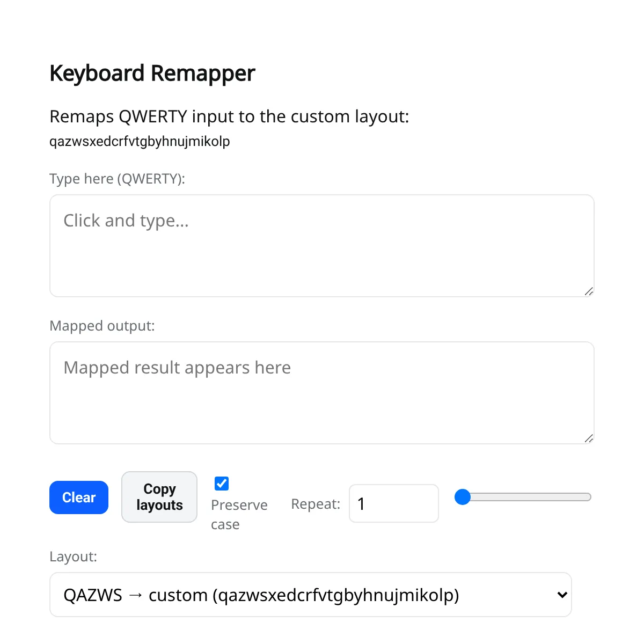The width and height of the screenshot is (644, 644).
Task: Click the 'Mapped output:' label
Action: tap(102, 326)
